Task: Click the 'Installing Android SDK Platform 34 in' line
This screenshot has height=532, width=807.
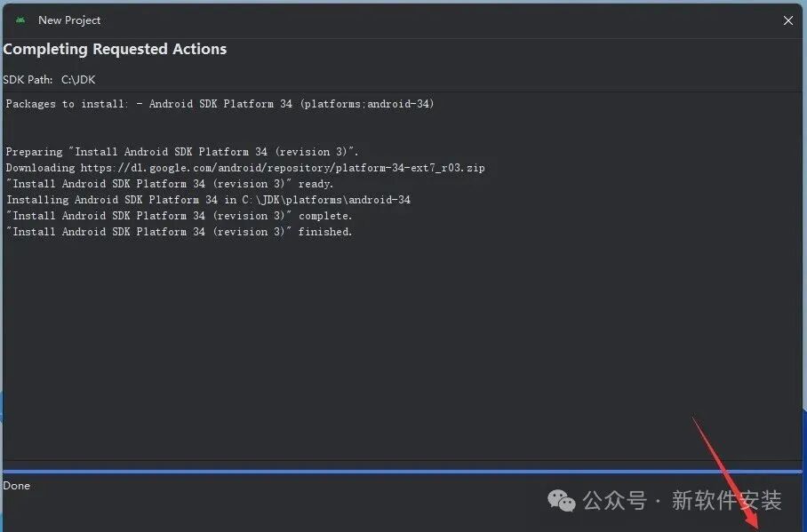Action: point(209,200)
